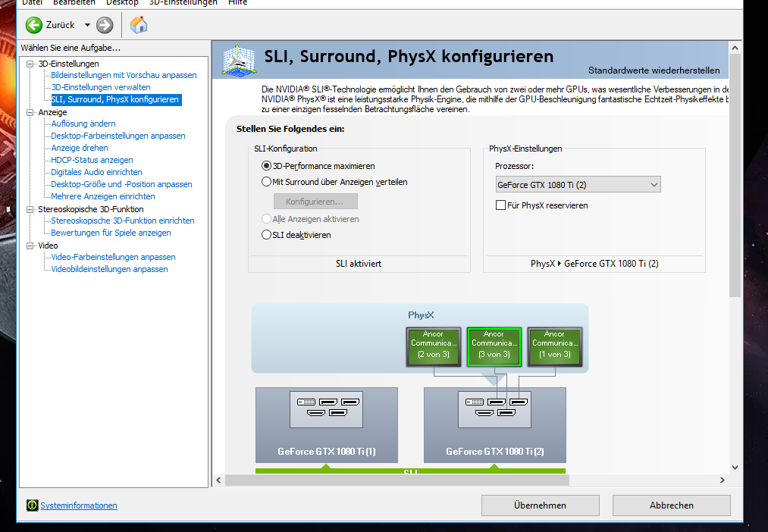This screenshot has width=768, height=532.
Task: Click the GeForce GTX 1080 Ti (1) card
Action: [x=327, y=425]
